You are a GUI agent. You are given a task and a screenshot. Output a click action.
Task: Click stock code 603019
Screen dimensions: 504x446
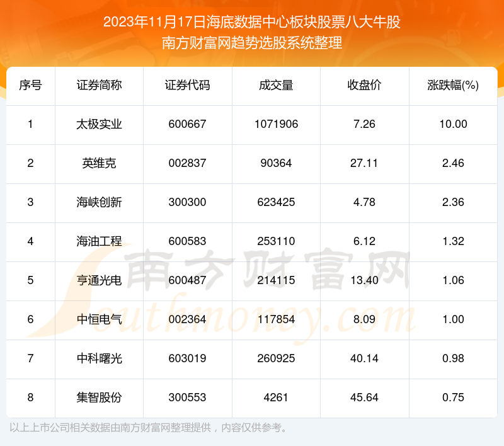pyautogui.click(x=187, y=358)
